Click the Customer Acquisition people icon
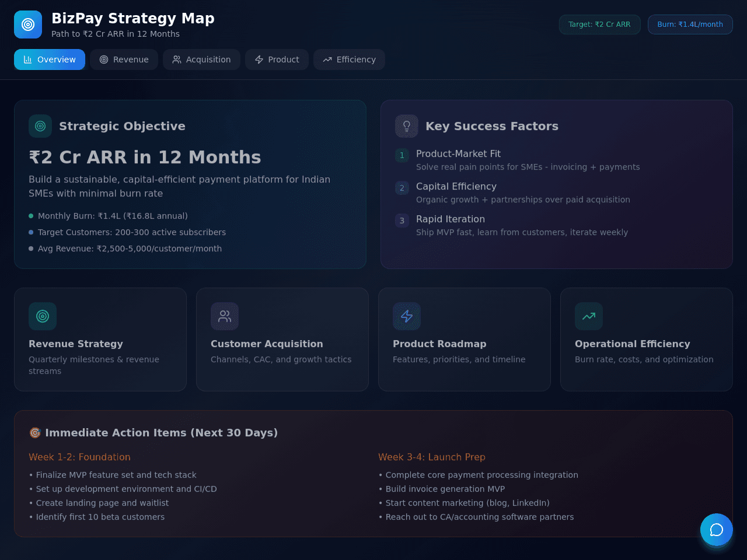Viewport: 747px width, 560px height. tap(225, 316)
